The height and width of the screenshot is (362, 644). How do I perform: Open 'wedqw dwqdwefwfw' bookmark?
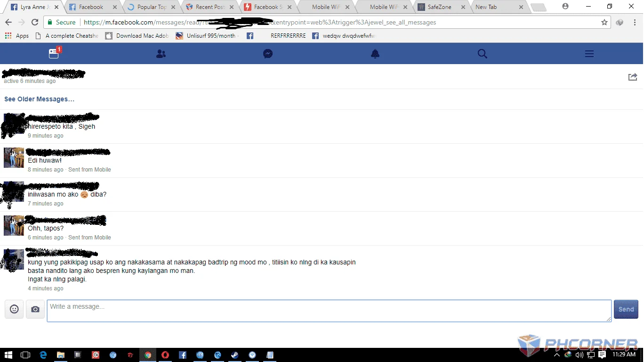(344, 36)
